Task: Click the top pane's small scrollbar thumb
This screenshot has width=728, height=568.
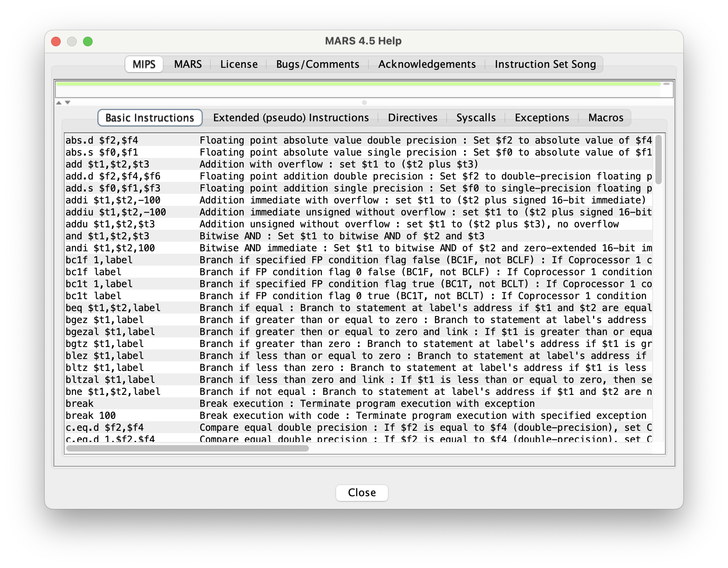Action: [667, 84]
